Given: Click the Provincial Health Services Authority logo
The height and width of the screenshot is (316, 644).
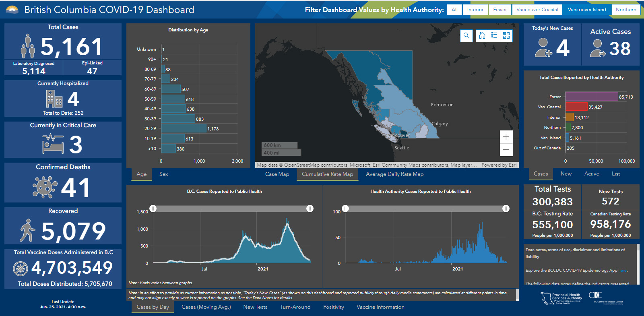Looking at the screenshot, I should pos(561,298).
